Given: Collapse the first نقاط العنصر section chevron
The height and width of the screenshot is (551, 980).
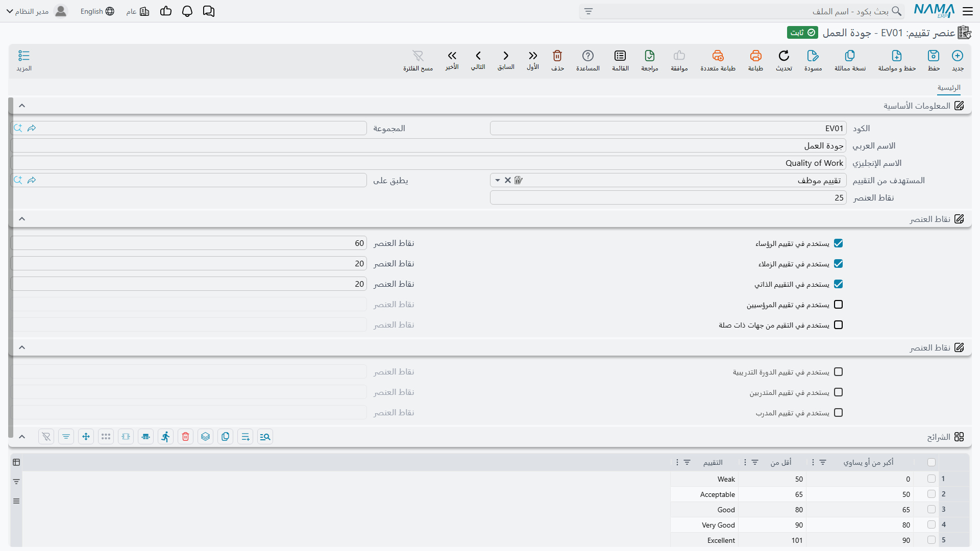Looking at the screenshot, I should (x=22, y=219).
